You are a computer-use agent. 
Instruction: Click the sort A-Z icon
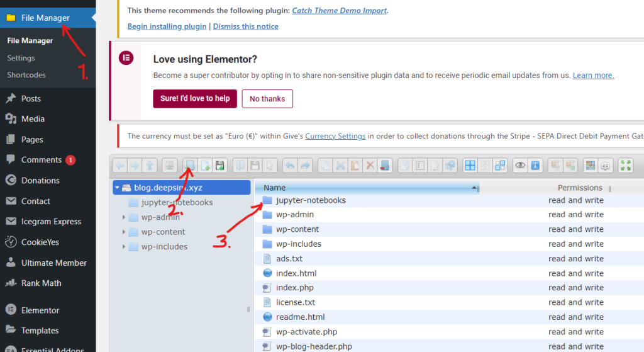(606, 166)
